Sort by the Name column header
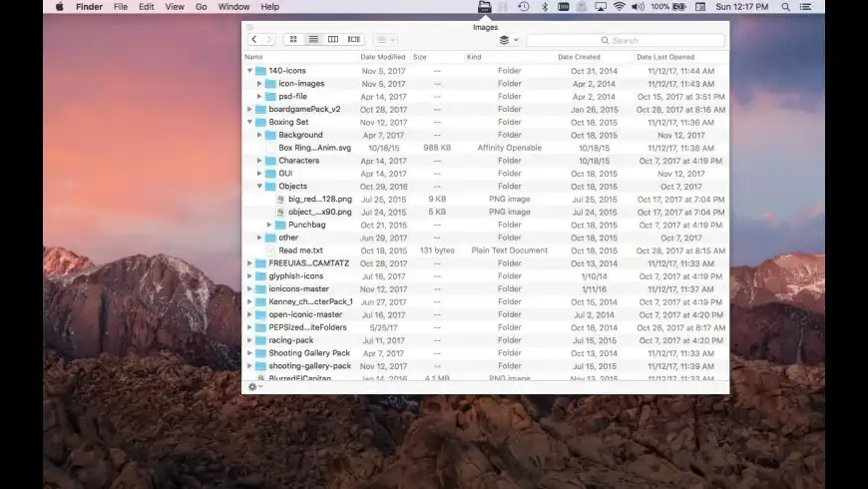This screenshot has width=868, height=489. 299,57
